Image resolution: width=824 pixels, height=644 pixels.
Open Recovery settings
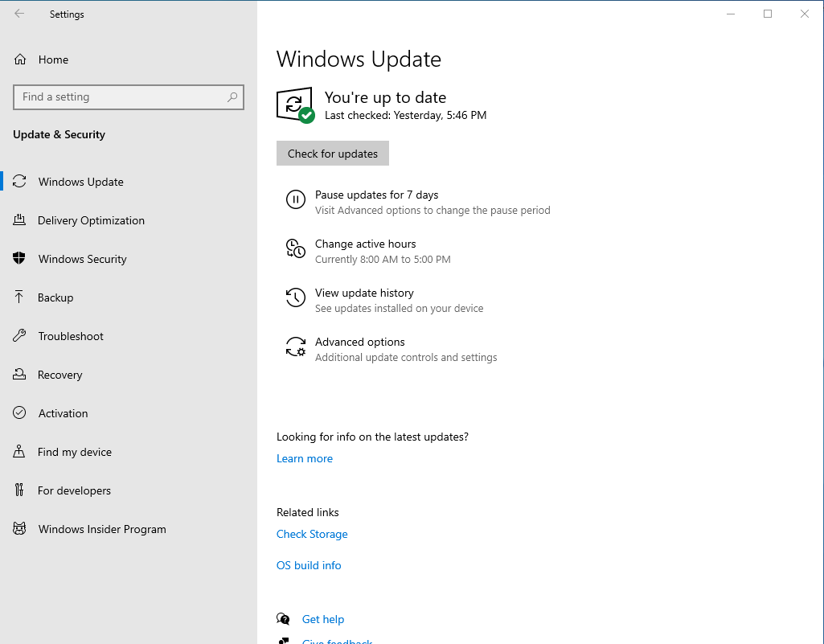[60, 374]
